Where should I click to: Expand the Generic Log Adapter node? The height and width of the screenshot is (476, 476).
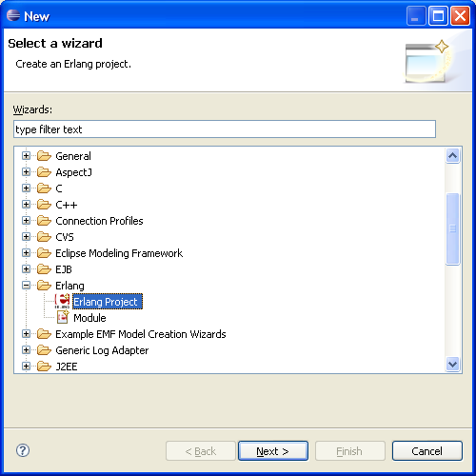(27, 350)
